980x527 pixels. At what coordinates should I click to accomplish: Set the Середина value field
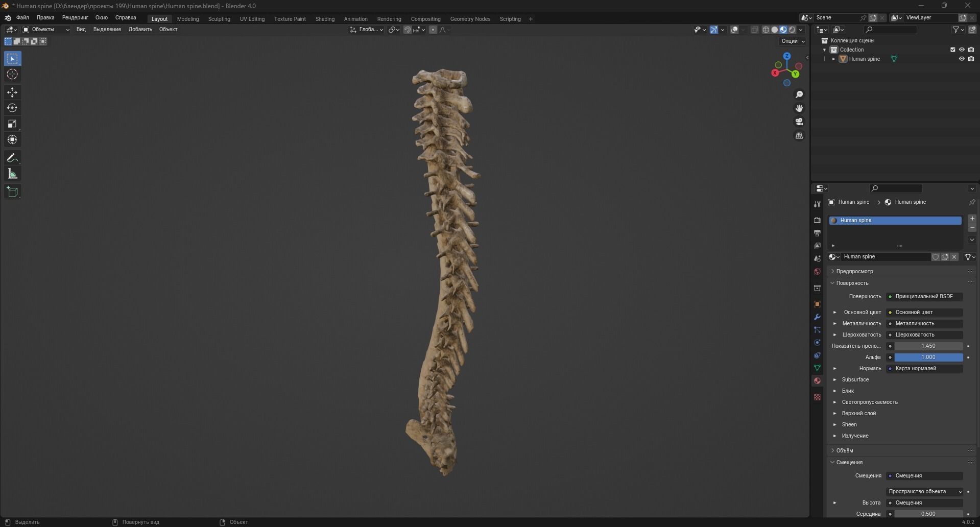(x=929, y=514)
